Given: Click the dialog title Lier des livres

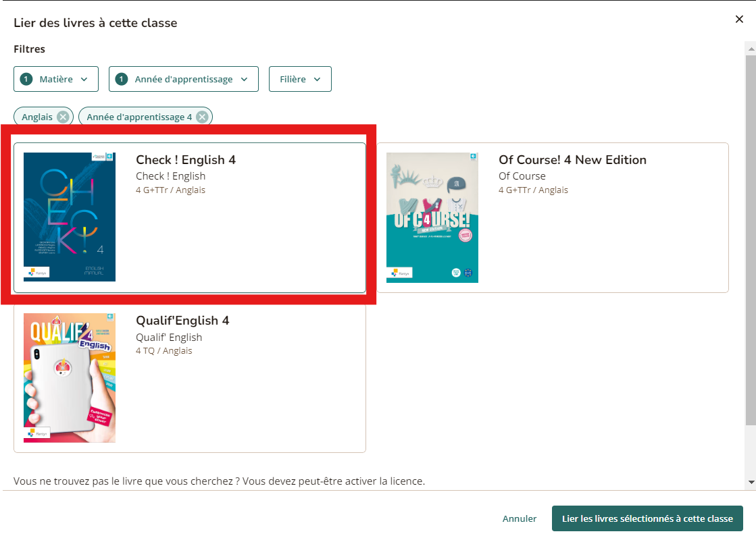Looking at the screenshot, I should click(95, 23).
